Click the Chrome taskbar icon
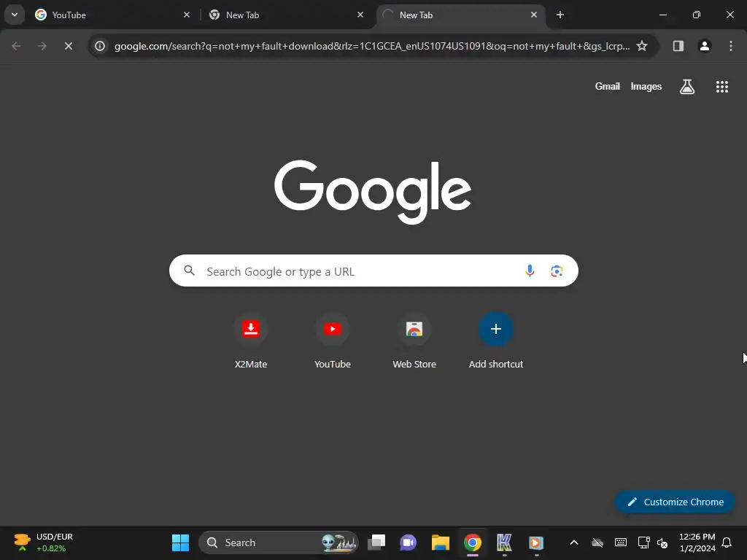The image size is (747, 560). click(x=473, y=542)
